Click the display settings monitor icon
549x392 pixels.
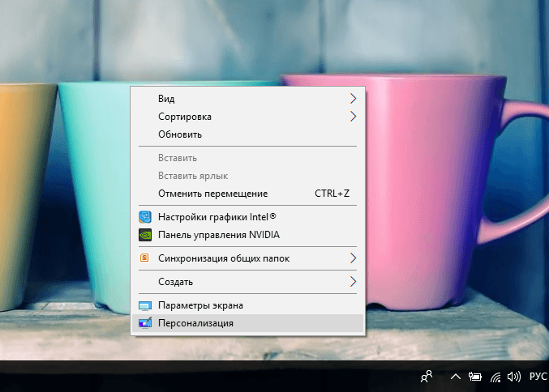click(x=145, y=306)
